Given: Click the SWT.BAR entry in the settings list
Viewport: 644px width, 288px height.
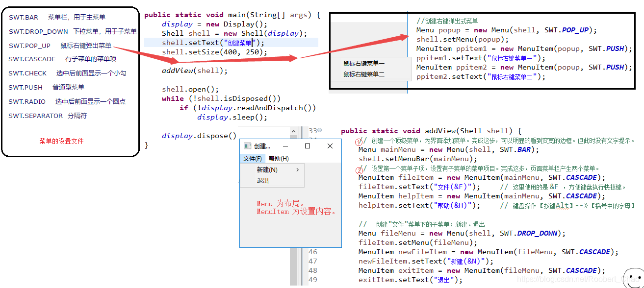Looking at the screenshot, I should tap(57, 18).
